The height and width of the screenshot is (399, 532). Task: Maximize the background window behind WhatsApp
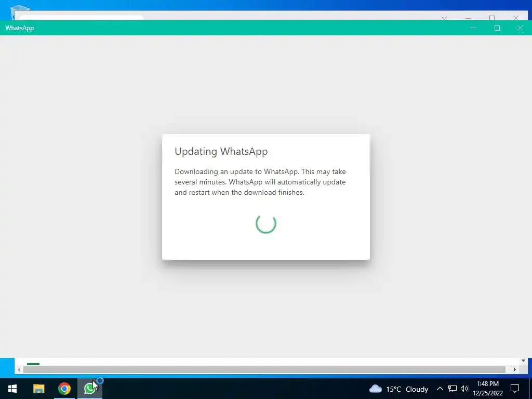[492, 18]
